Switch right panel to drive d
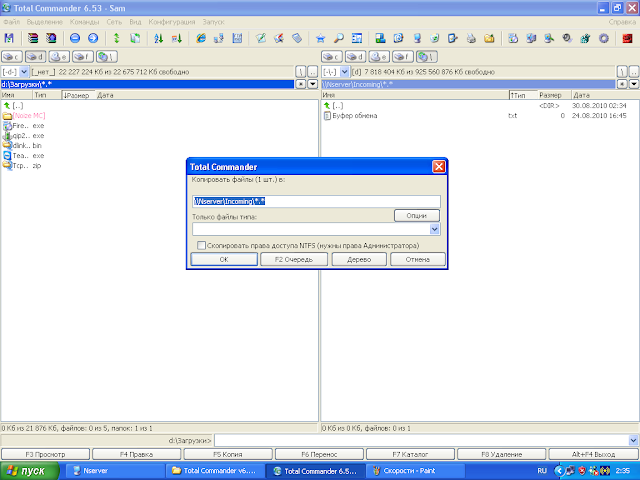Screen dimensions: 640x480 click(x=356, y=57)
